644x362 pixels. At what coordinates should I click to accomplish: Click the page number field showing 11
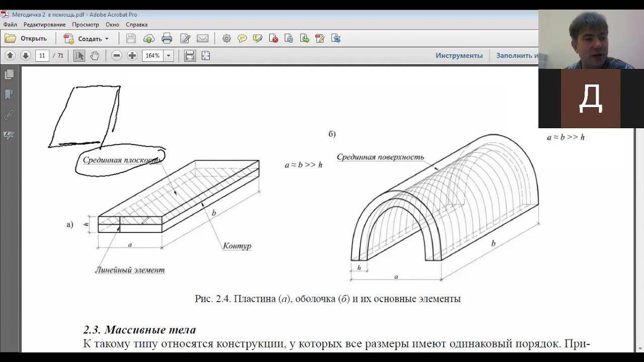coord(42,55)
